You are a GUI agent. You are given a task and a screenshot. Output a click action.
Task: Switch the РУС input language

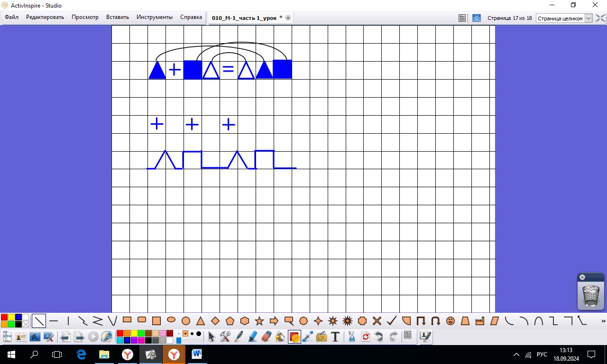(x=542, y=355)
